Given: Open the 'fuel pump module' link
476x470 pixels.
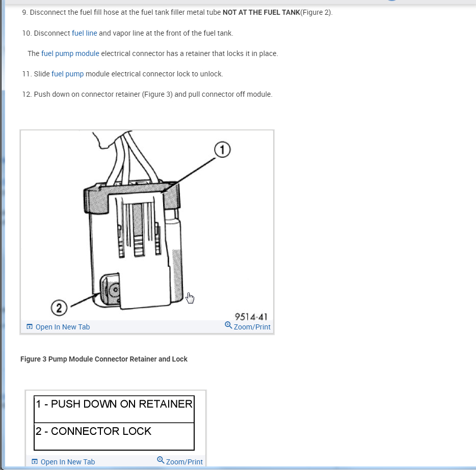Looking at the screenshot, I should (x=70, y=53).
